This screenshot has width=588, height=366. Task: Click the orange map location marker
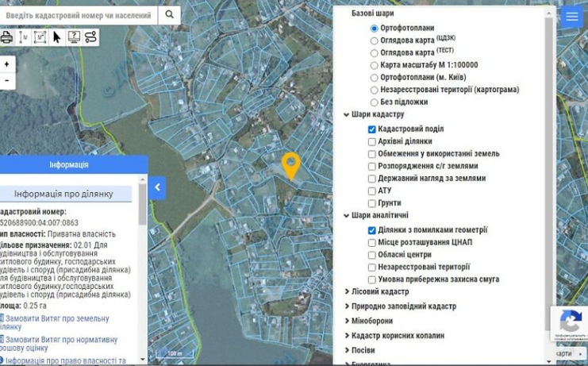point(291,164)
